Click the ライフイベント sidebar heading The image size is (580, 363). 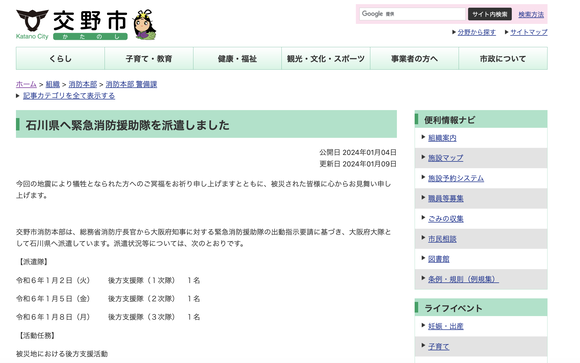coord(453,308)
